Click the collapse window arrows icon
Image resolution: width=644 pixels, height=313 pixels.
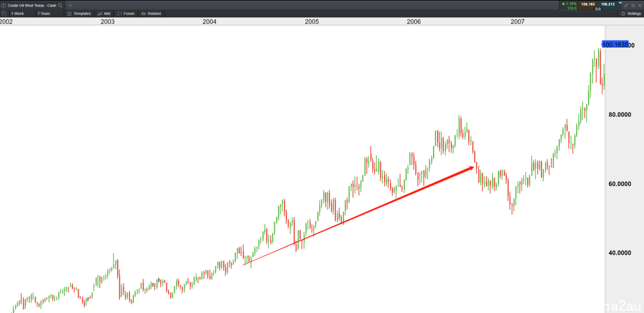coord(626,5)
